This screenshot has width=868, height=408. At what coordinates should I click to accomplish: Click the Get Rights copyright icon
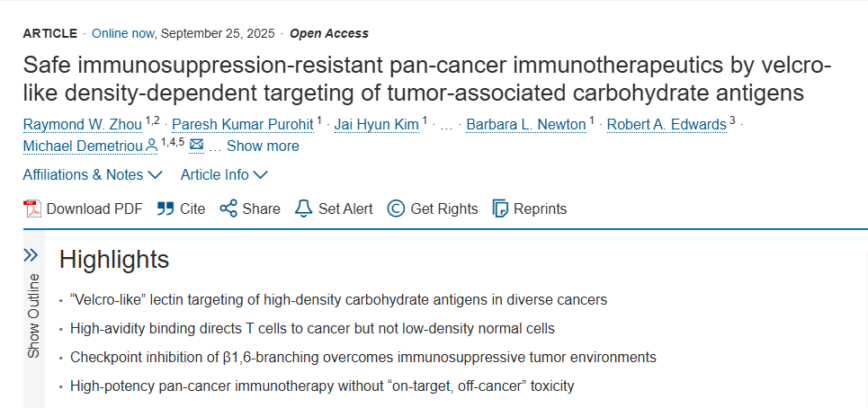click(396, 208)
